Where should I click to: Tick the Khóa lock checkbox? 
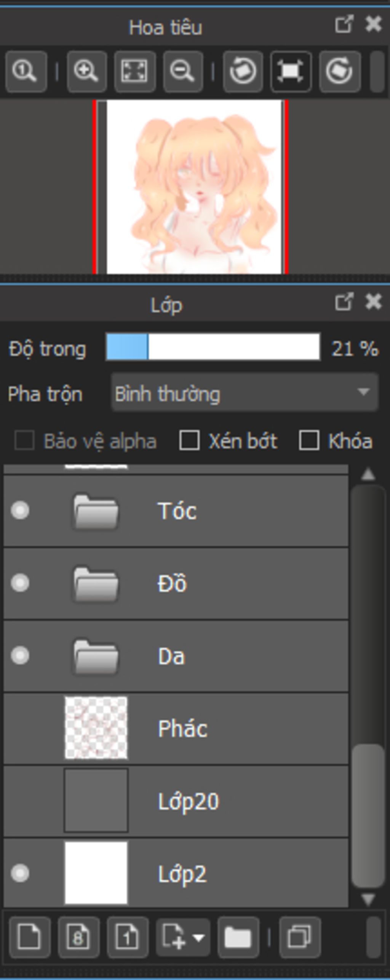click(309, 440)
